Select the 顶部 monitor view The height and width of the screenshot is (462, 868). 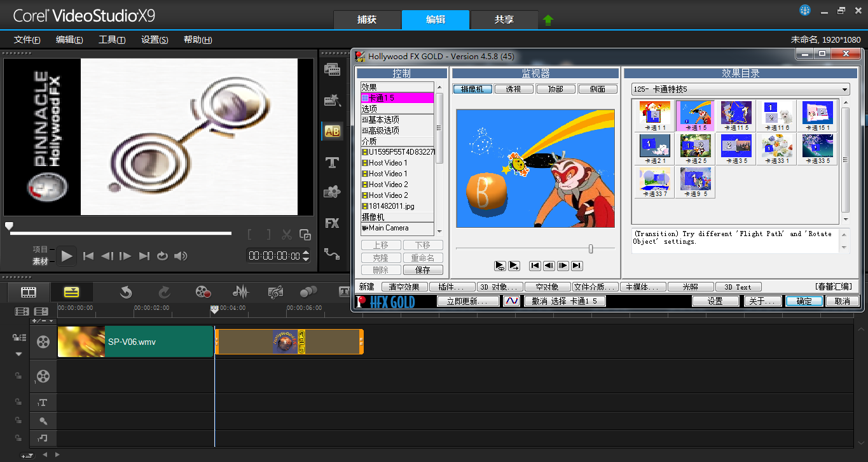coord(555,89)
